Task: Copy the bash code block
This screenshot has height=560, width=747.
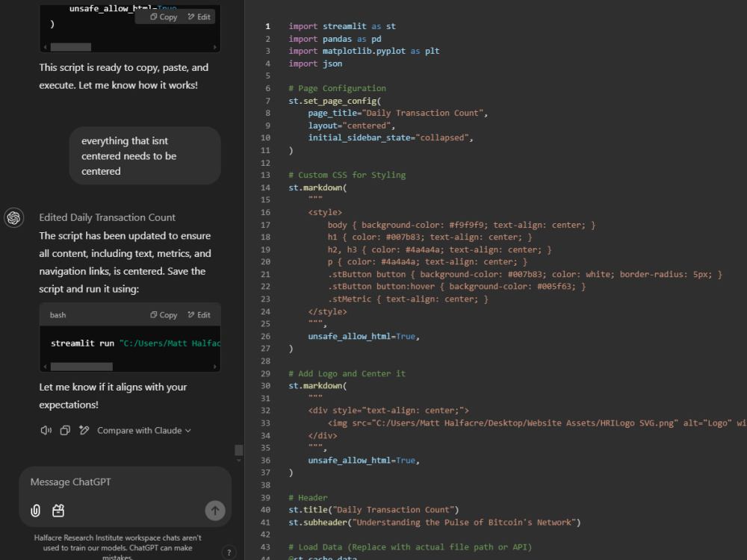Action: coord(164,315)
